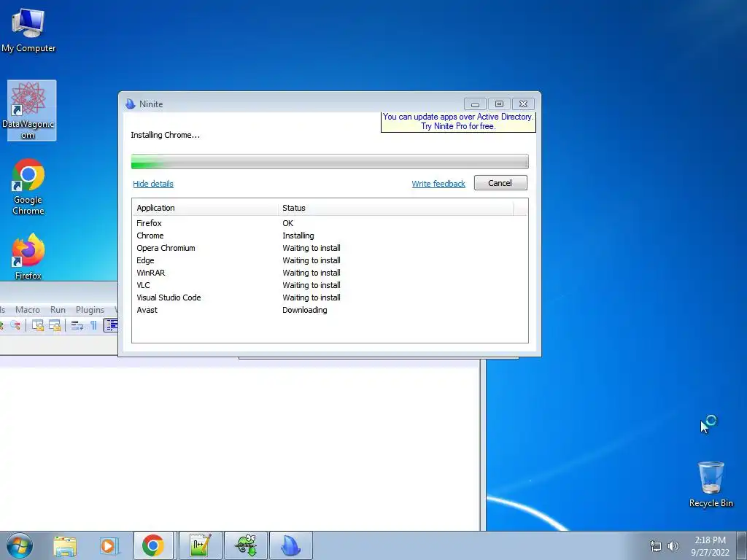Click the OK status for Firefox

tap(287, 223)
